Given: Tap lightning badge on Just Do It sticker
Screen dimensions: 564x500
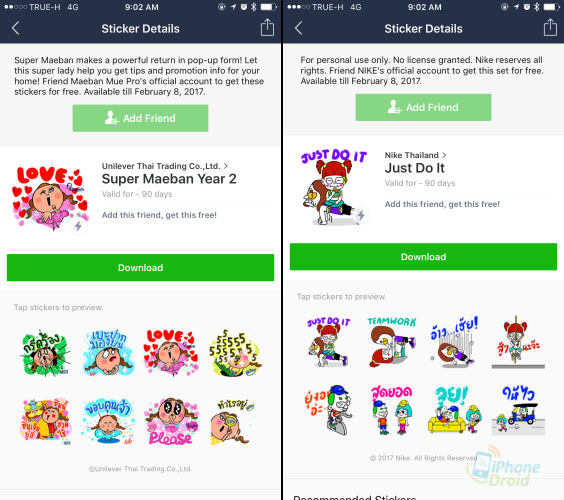Looking at the screenshot, I should pos(361,215).
